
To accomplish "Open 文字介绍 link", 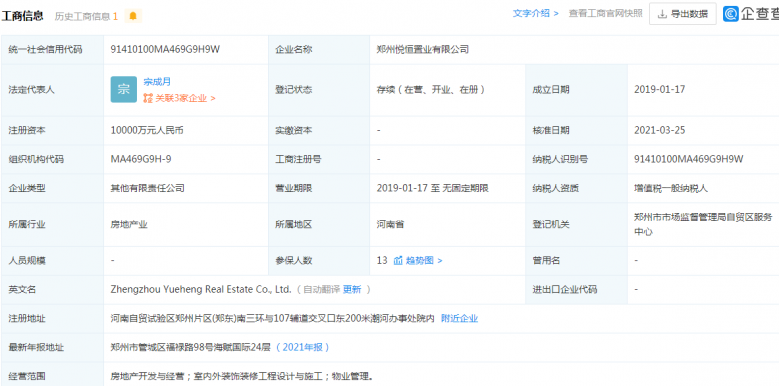I will 536,13.
